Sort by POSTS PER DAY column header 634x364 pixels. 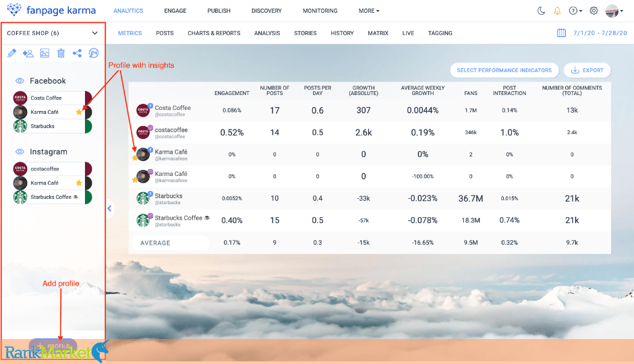tap(318, 90)
